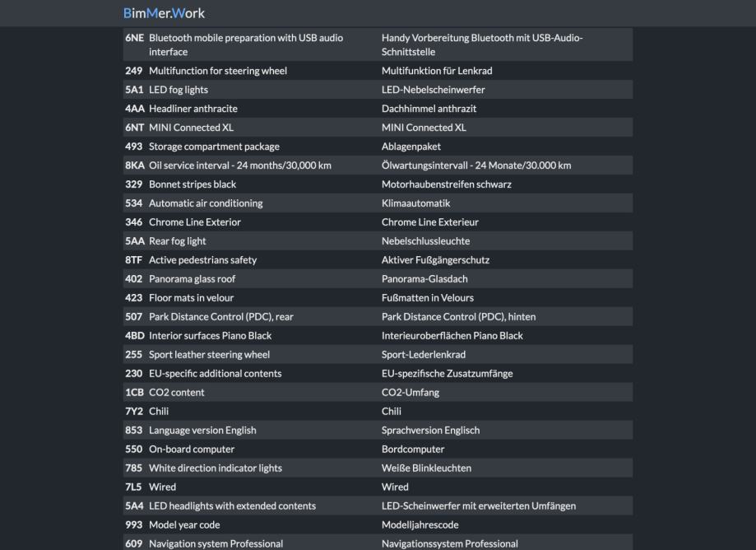The width and height of the screenshot is (756, 550).
Task: Select the 1CB CO2 content row
Action: pyautogui.click(x=176, y=393)
